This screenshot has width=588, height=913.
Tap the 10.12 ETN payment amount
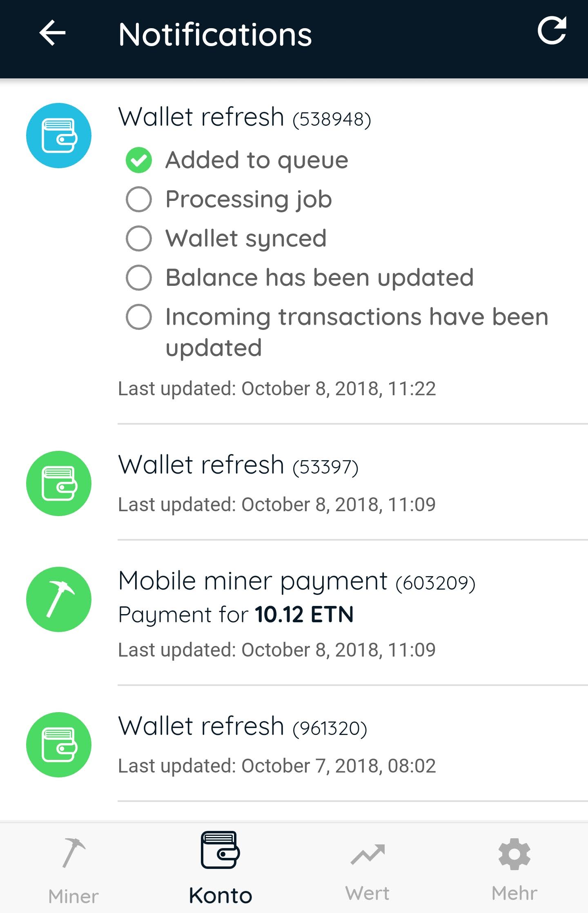tap(304, 615)
